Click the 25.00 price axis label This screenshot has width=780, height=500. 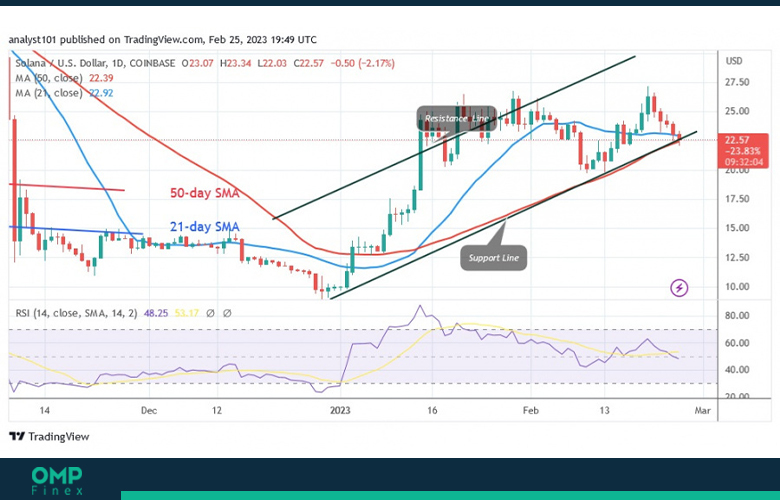[x=737, y=111]
